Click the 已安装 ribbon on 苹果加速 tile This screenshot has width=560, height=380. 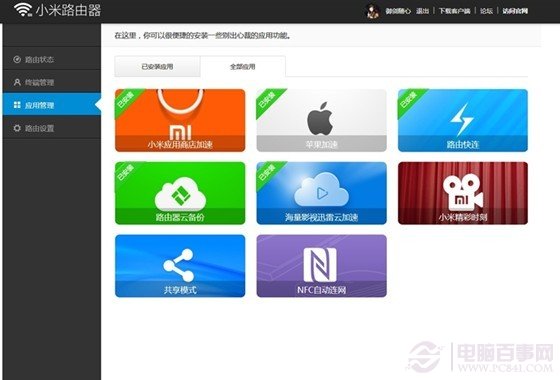coord(268,100)
